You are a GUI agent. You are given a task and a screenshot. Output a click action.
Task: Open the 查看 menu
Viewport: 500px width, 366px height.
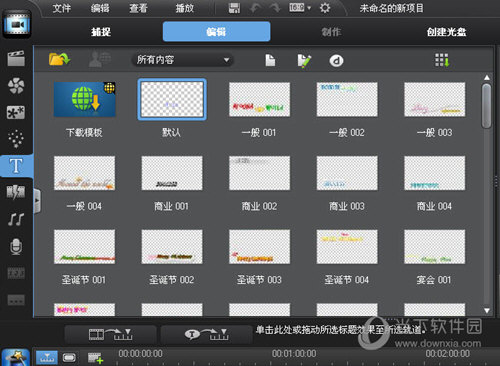[138, 8]
